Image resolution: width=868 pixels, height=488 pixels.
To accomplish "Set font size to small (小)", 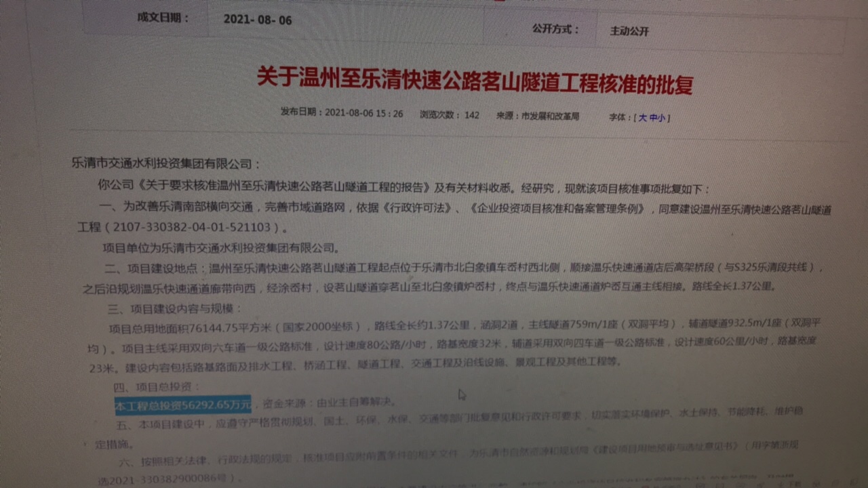I will (x=663, y=117).
